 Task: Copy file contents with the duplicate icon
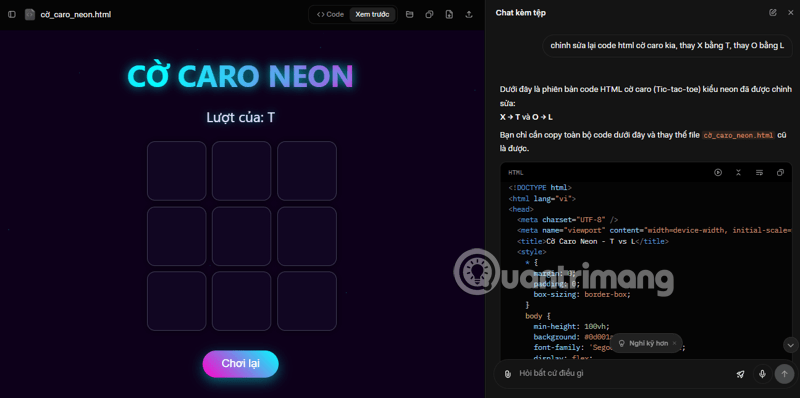click(x=429, y=14)
